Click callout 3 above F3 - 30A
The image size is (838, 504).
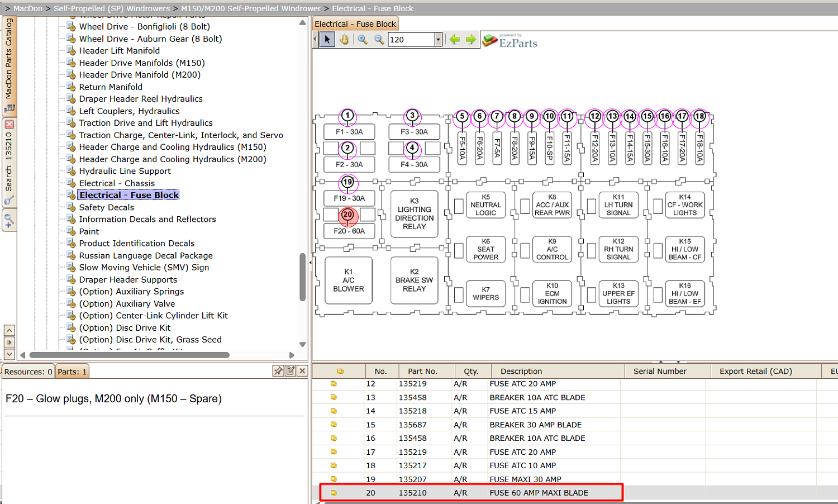(x=412, y=116)
